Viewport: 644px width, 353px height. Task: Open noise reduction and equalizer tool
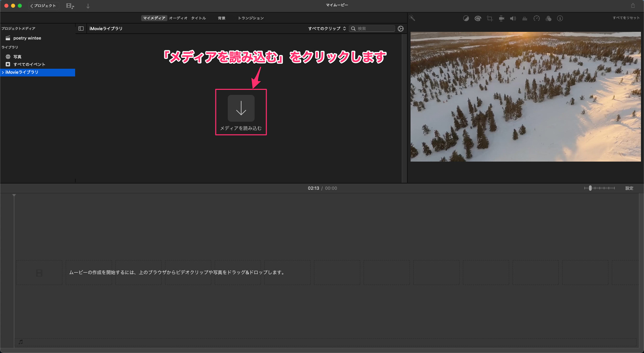[x=525, y=18]
